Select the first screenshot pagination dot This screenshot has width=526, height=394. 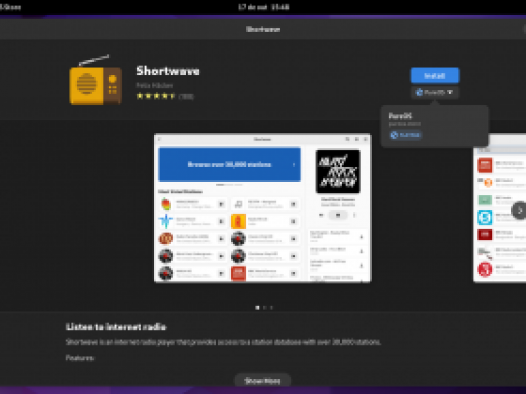(257, 307)
